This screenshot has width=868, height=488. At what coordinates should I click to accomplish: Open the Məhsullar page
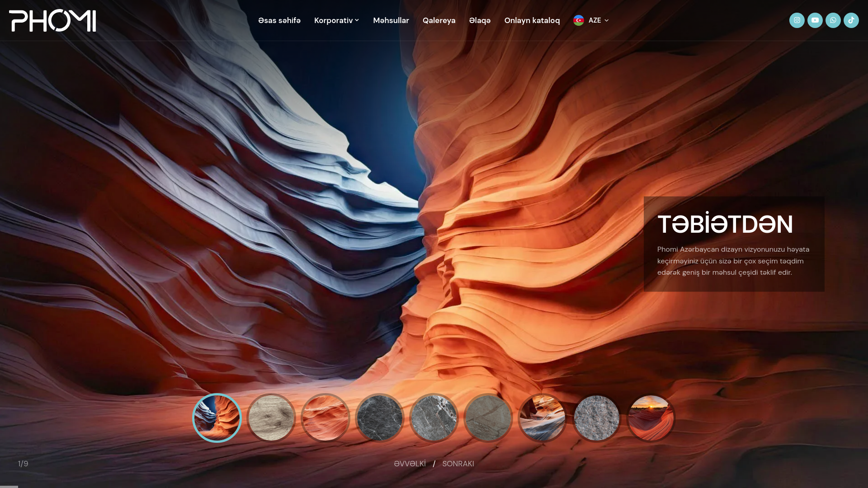391,20
